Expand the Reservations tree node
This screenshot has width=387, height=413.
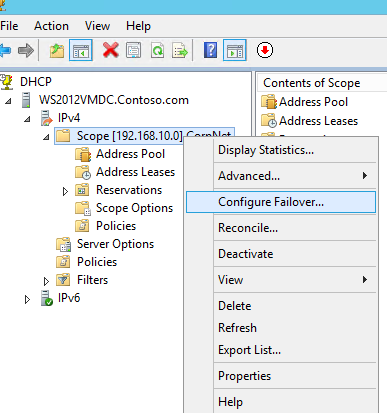point(65,191)
